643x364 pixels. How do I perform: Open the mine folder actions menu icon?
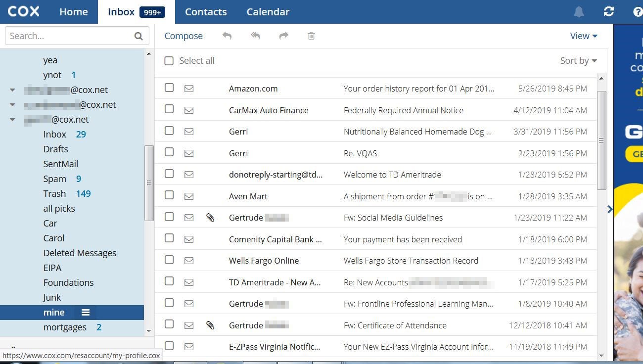pyautogui.click(x=86, y=312)
